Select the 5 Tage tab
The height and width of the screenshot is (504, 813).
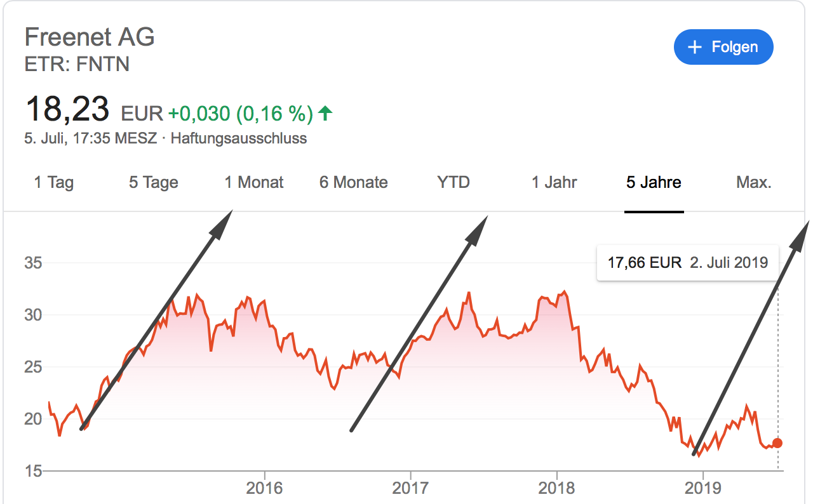point(153,183)
